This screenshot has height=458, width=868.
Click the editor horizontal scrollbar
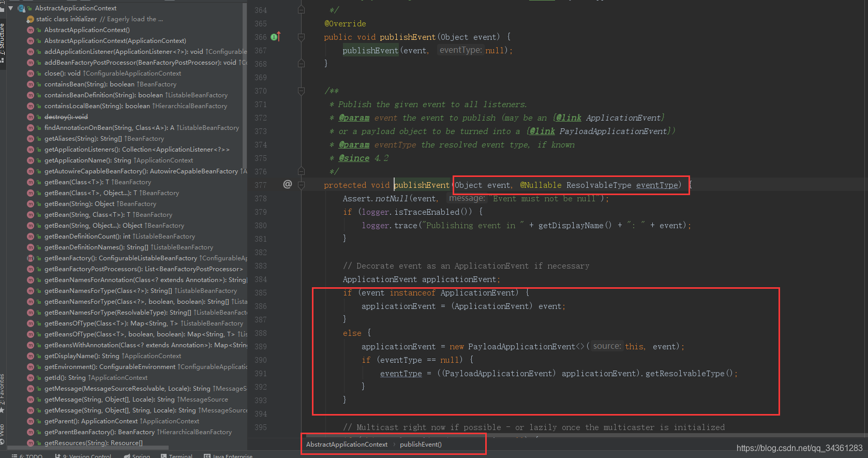pyautogui.click(x=585, y=435)
